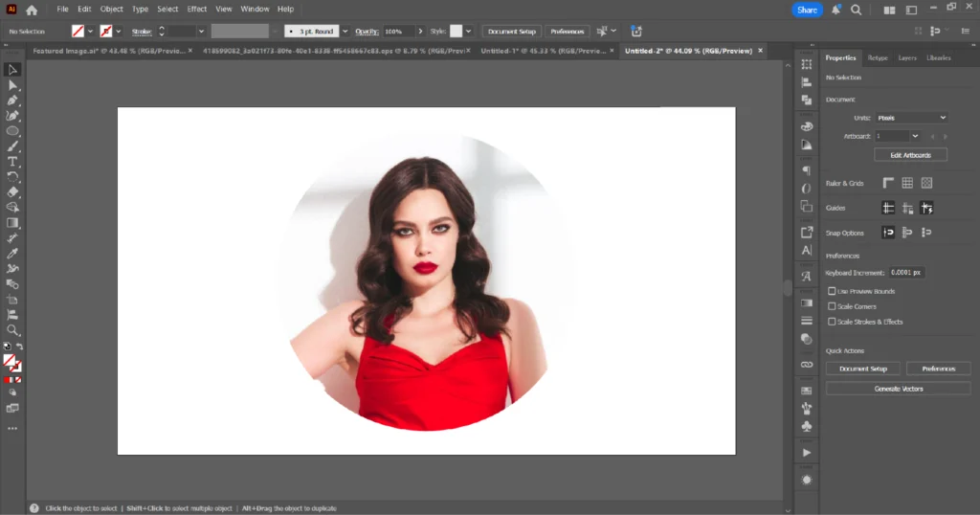Select the Gradient tool in the toolbox

[11, 223]
